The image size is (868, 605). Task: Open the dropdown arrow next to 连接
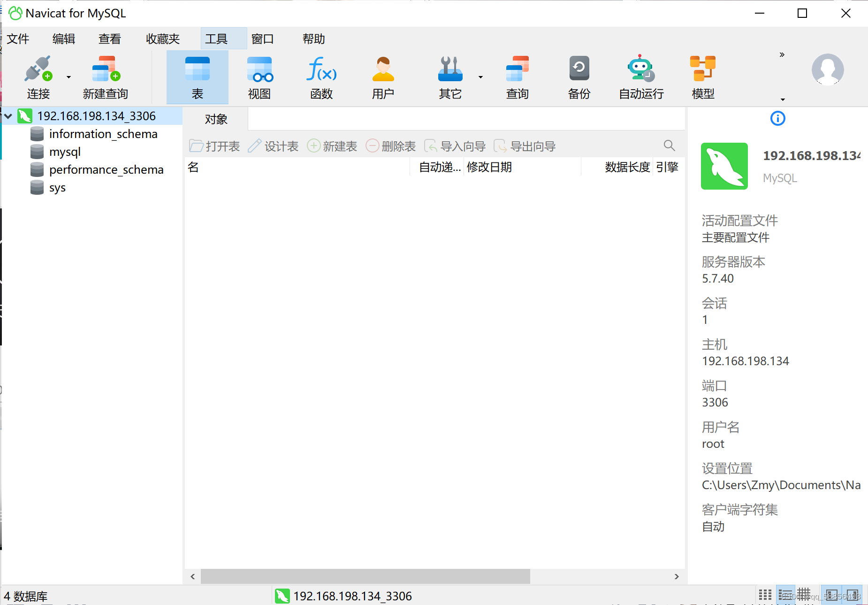[69, 77]
